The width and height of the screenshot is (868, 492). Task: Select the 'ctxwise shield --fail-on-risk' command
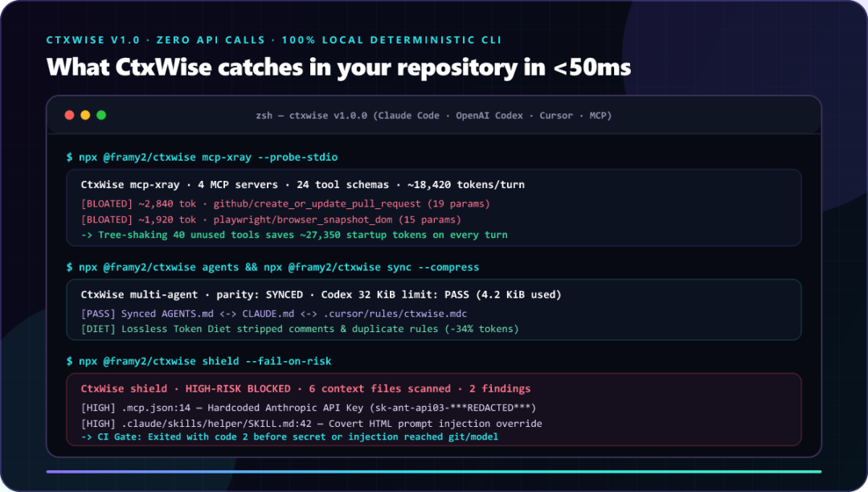click(x=199, y=362)
